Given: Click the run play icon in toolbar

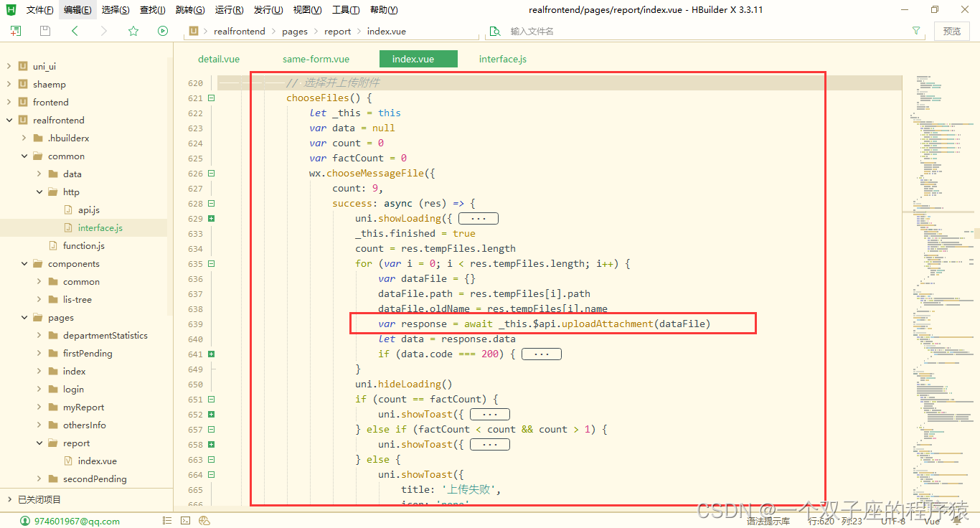Looking at the screenshot, I should point(163,31).
